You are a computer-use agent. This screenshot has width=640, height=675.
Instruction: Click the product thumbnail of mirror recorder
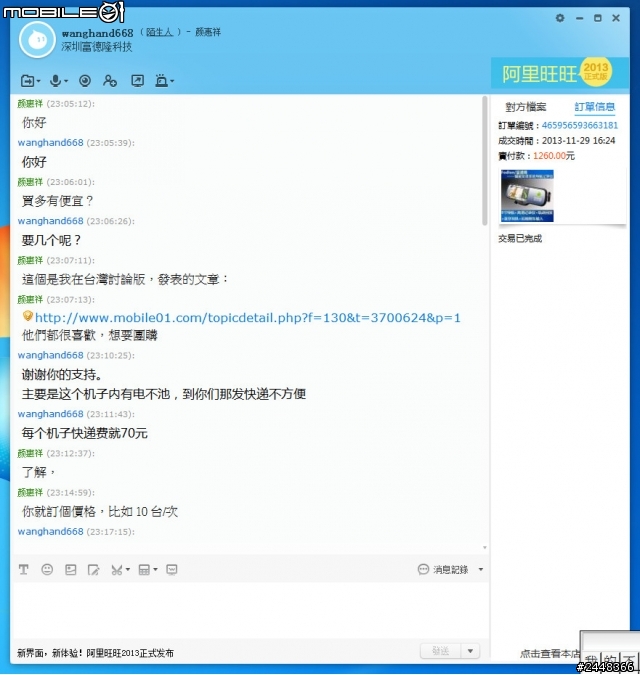[x=527, y=196]
